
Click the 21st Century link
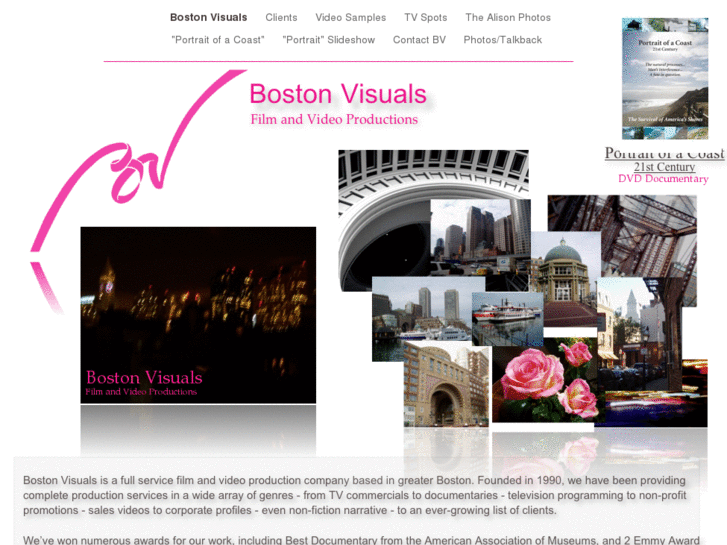pos(664,167)
